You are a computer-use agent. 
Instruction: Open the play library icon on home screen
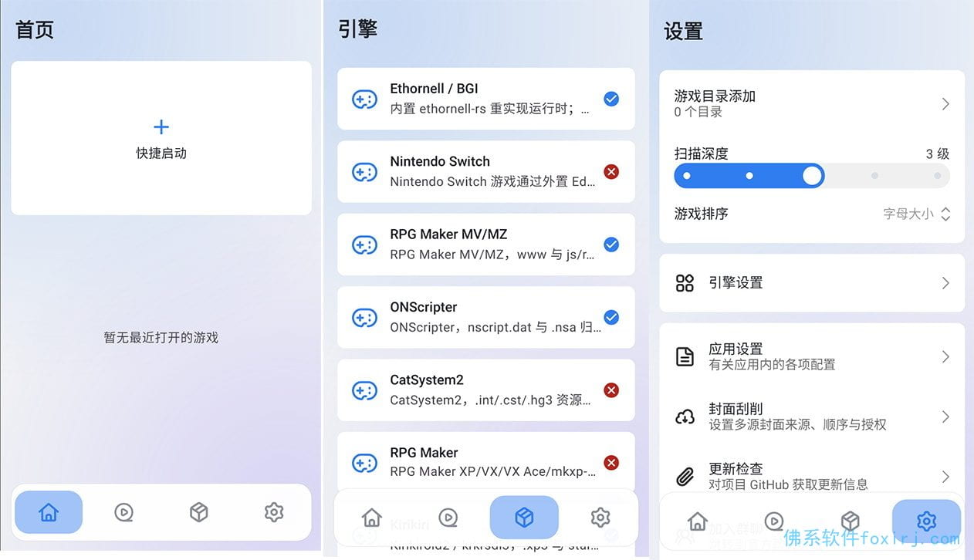[123, 512]
